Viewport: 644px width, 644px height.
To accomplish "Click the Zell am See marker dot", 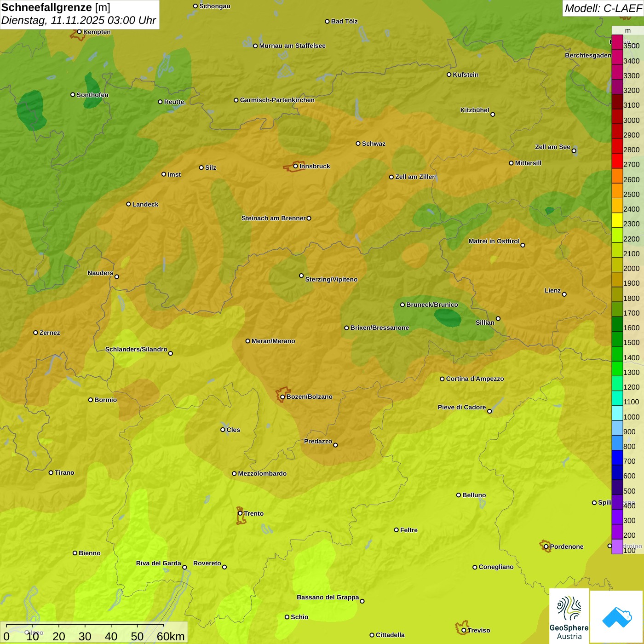I will 574,150.
